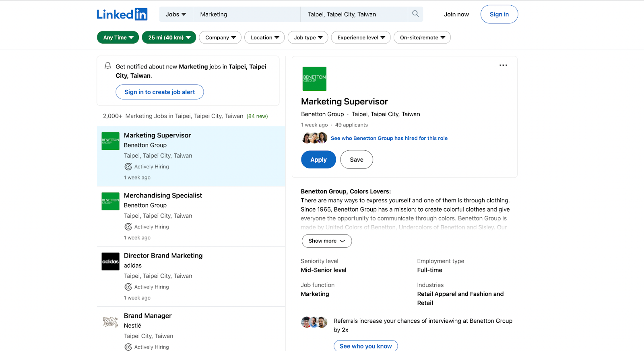Click the Actively Hiring icon under Director Brand Marketing
The height and width of the screenshot is (351, 644).
pyautogui.click(x=128, y=287)
